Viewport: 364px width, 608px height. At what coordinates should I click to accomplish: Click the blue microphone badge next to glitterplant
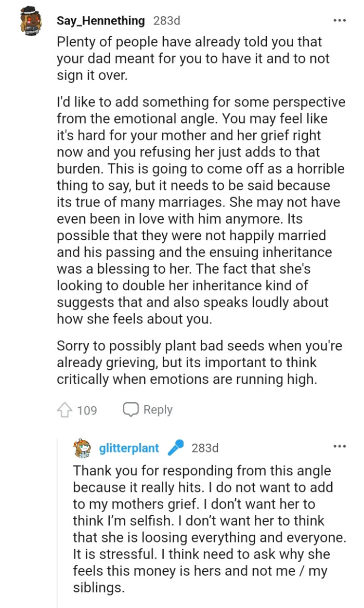tap(175, 447)
